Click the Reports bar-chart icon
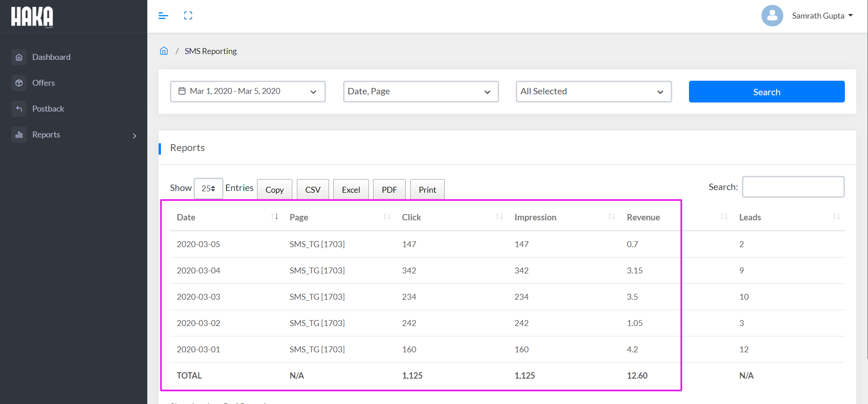 19,135
